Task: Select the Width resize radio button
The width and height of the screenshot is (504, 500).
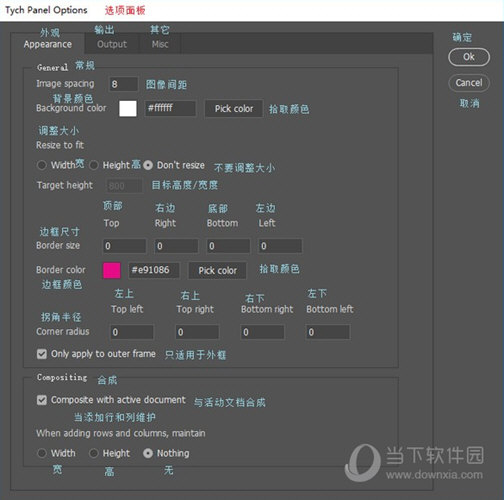Action: pyautogui.click(x=42, y=165)
